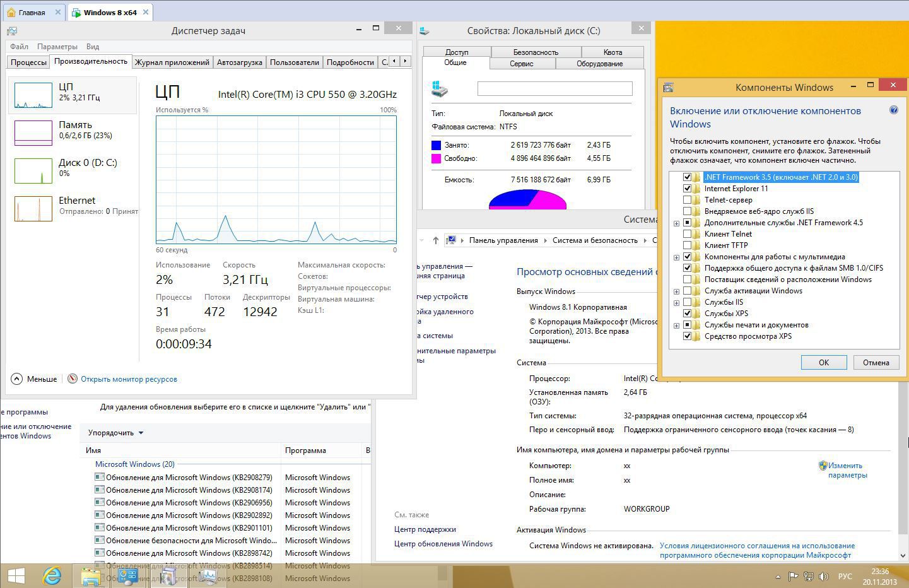Open the Безопасность tab in disk Properties
Viewport: 909px width, 588px height.
[x=536, y=52]
